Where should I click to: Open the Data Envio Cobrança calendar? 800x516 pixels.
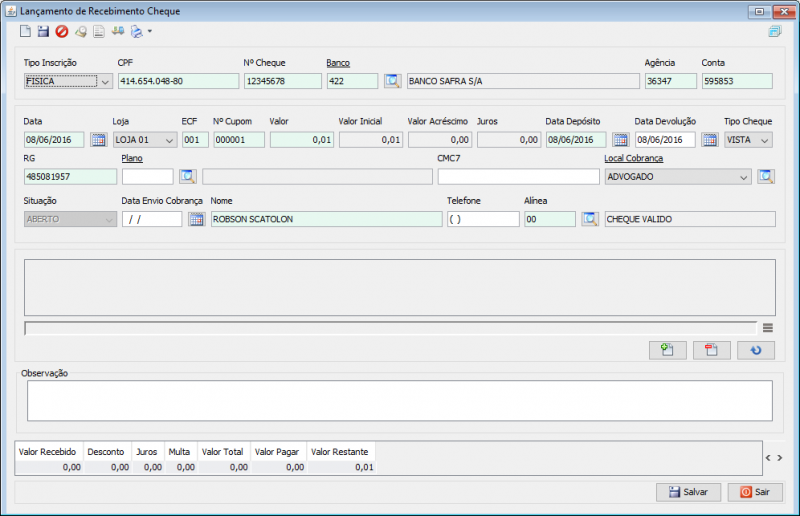click(196, 219)
